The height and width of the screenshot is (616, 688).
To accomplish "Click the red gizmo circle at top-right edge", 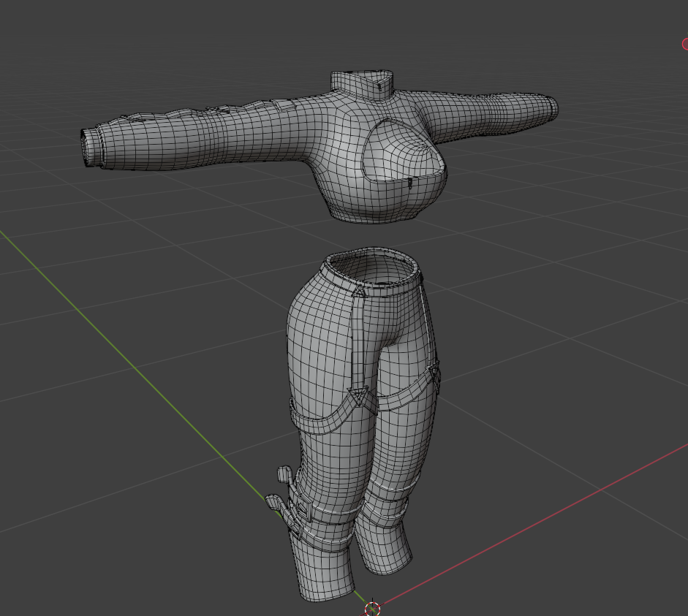I will coord(685,44).
